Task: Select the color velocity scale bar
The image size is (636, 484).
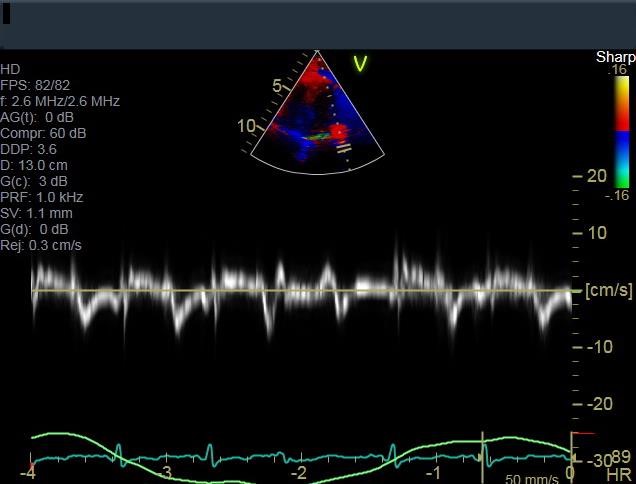Action: click(621, 132)
